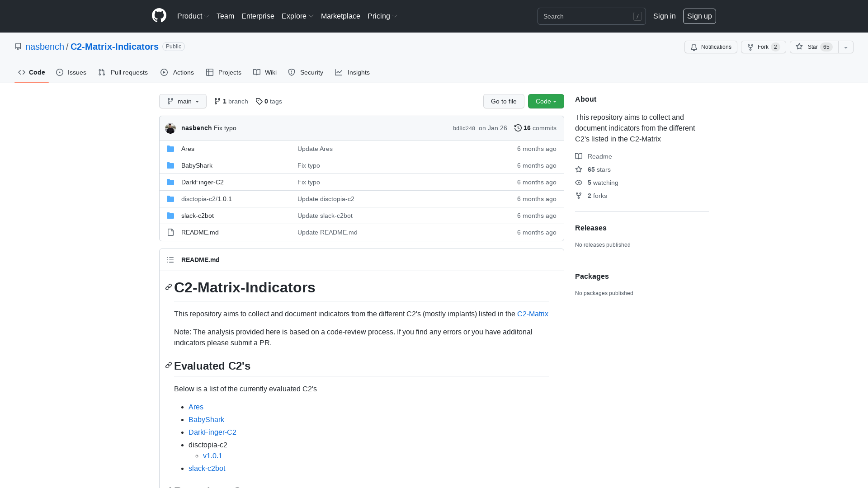Open the 'Update README.md' commit message
This screenshot has width=868, height=488.
(x=327, y=232)
